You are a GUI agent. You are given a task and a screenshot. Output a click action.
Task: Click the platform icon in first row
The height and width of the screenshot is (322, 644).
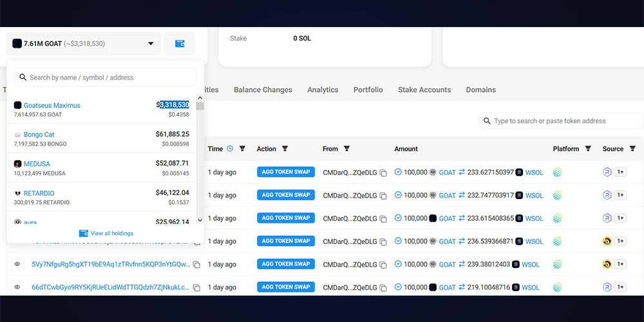pyautogui.click(x=558, y=173)
